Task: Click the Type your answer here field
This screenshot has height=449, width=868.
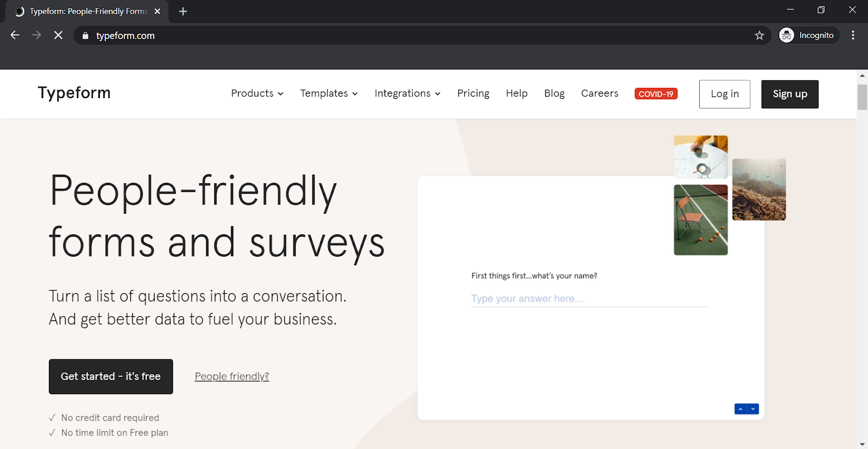Action: click(590, 299)
